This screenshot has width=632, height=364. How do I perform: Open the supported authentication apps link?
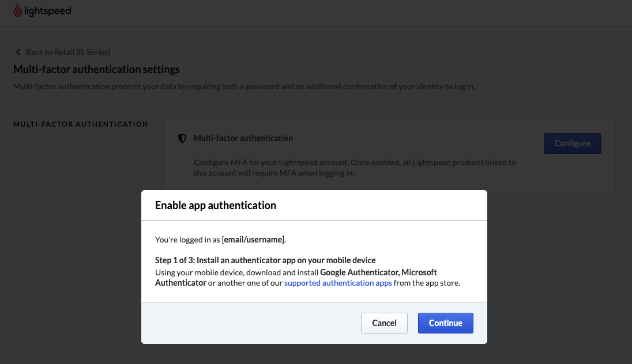(x=338, y=283)
